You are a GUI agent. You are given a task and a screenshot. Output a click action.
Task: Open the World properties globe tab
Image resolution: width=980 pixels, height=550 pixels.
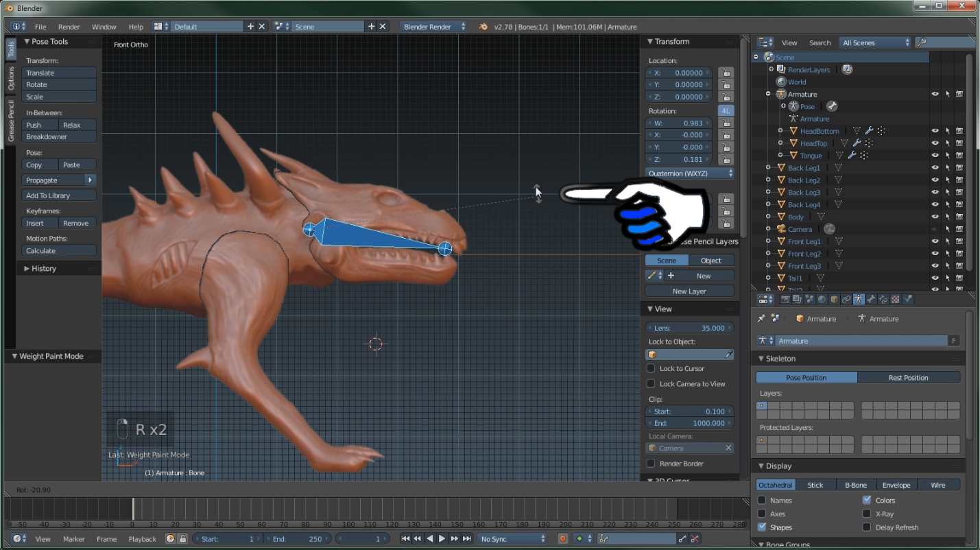tap(822, 300)
